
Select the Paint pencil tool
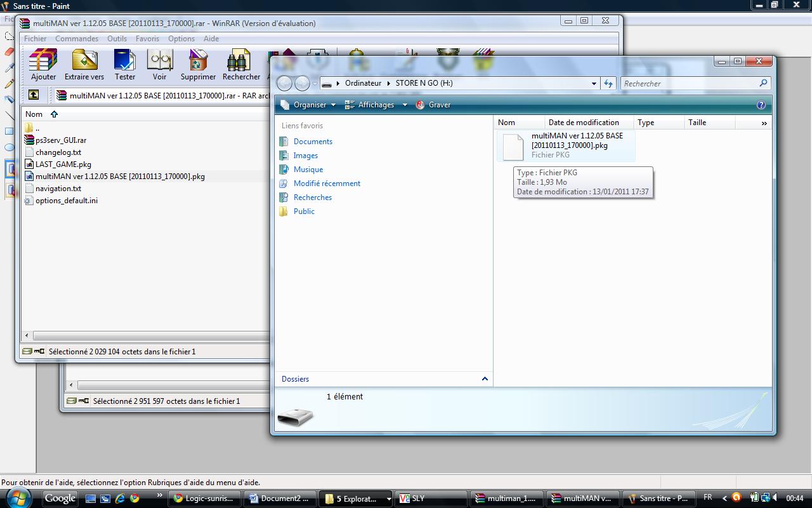click(x=9, y=83)
